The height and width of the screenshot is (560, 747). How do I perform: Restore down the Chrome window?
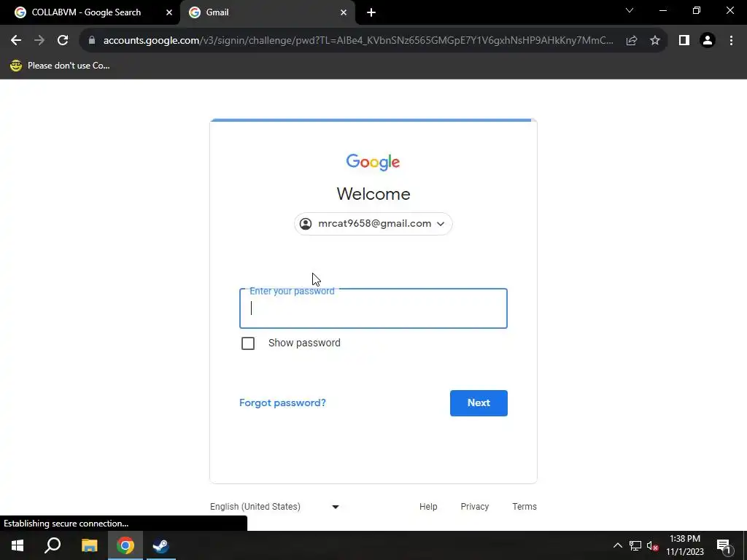(x=697, y=10)
